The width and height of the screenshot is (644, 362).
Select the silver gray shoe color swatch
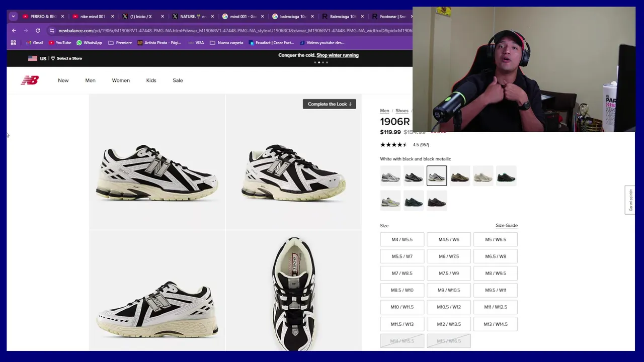tap(390, 176)
